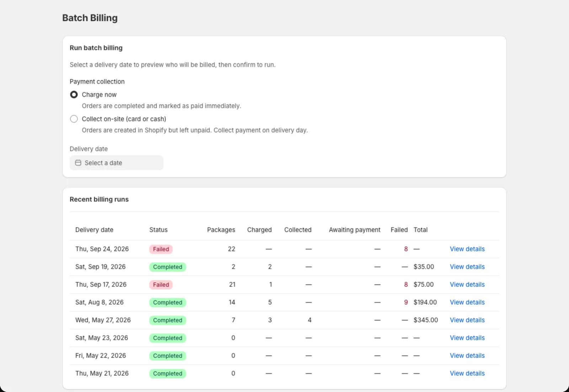Click the Batch Billing page title
The image size is (569, 392).
coord(90,18)
